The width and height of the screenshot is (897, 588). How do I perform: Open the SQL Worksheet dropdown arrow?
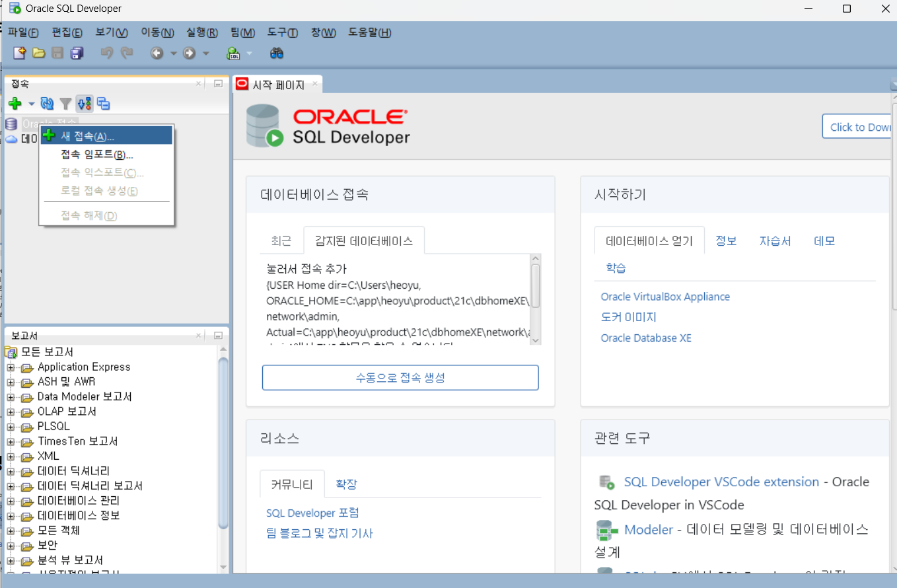point(249,54)
